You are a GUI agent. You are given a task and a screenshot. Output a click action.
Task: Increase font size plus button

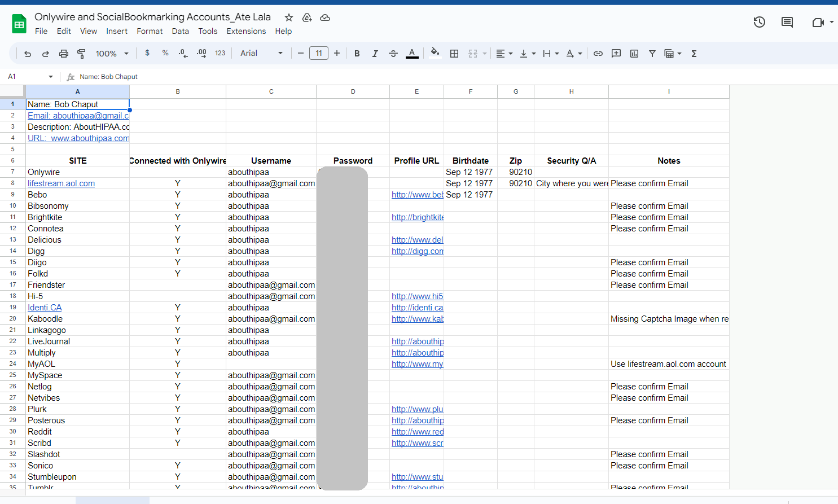point(337,54)
